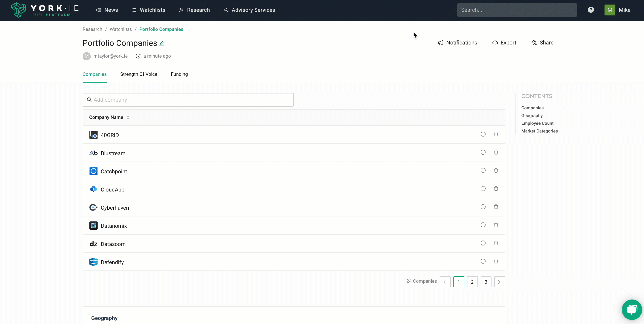Open the chat widget bubble
The height and width of the screenshot is (324, 644).
pos(632,309)
